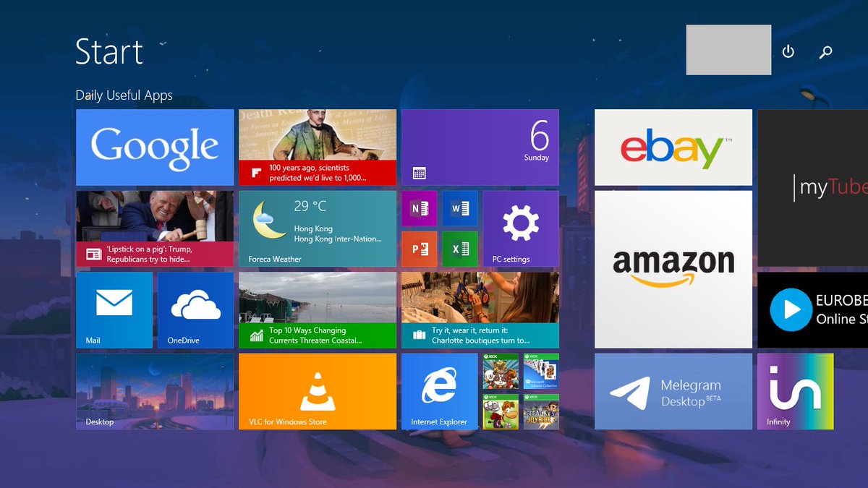This screenshot has height=488, width=868.
Task: Open the Finance tile about currents
Action: point(318,310)
